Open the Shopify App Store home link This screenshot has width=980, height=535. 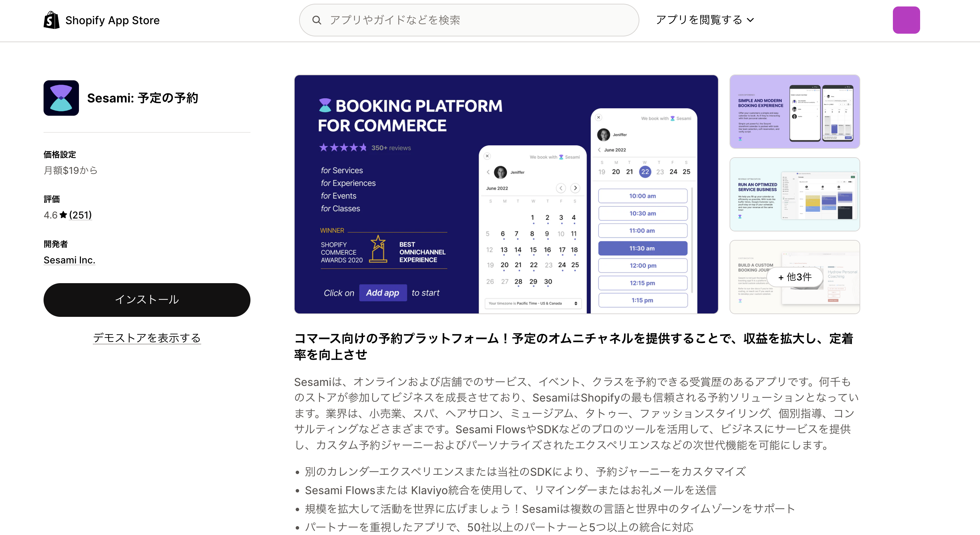(102, 20)
